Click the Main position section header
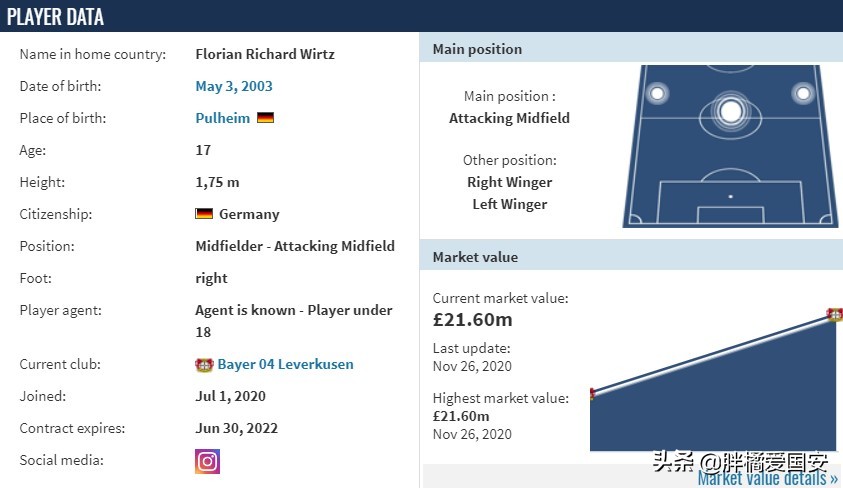This screenshot has width=843, height=488. [x=477, y=49]
